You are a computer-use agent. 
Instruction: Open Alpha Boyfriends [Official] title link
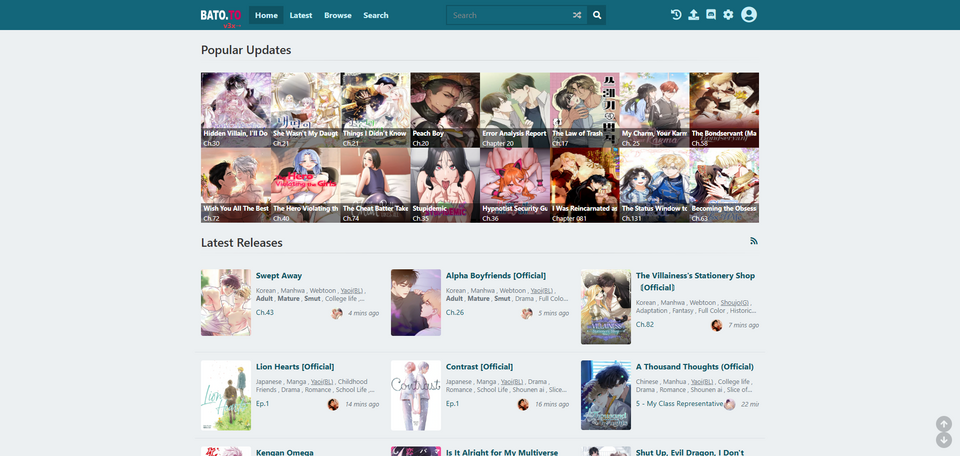pyautogui.click(x=496, y=275)
